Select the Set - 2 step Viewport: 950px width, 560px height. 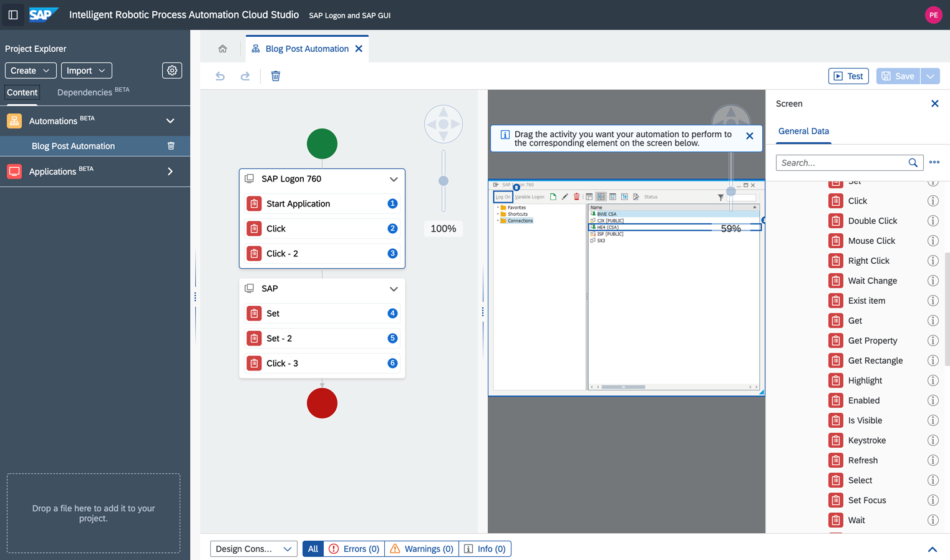[x=322, y=339]
